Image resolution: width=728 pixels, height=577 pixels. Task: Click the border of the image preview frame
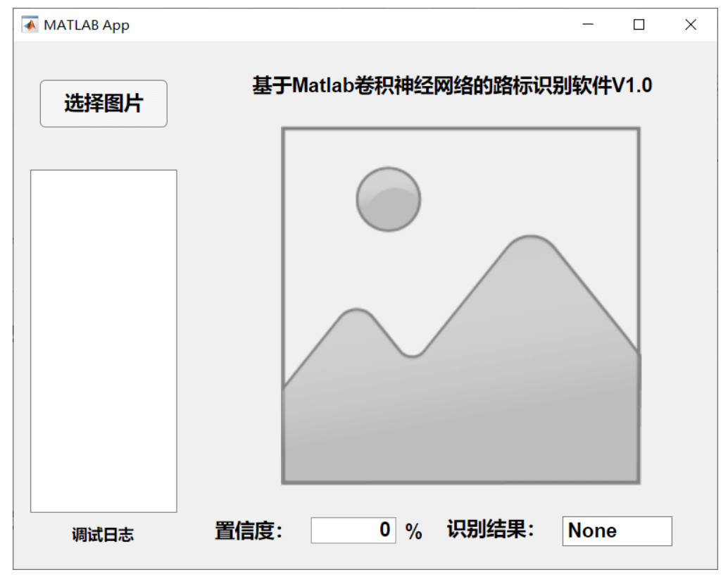(461, 128)
